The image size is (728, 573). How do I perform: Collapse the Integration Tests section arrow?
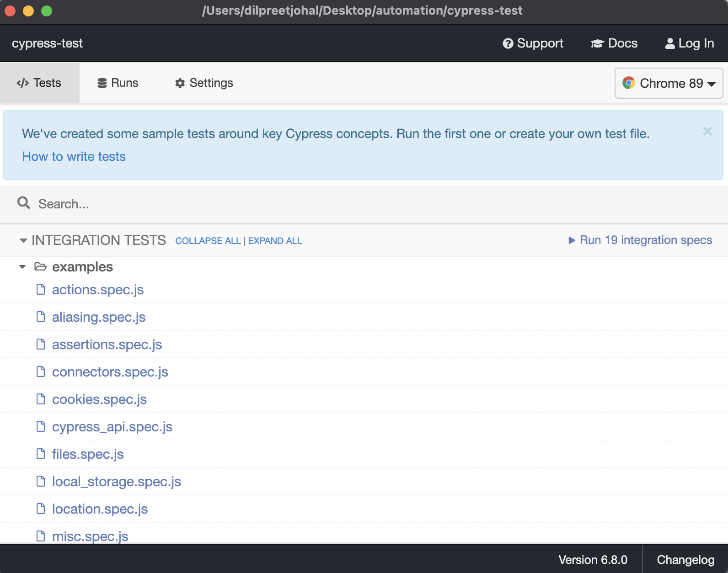23,240
